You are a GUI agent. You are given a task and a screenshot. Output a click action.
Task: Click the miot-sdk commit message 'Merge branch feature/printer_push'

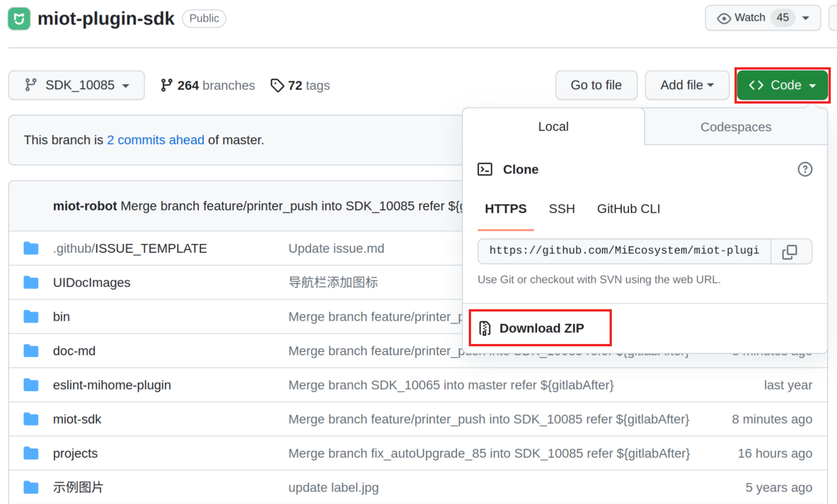pyautogui.click(x=489, y=419)
